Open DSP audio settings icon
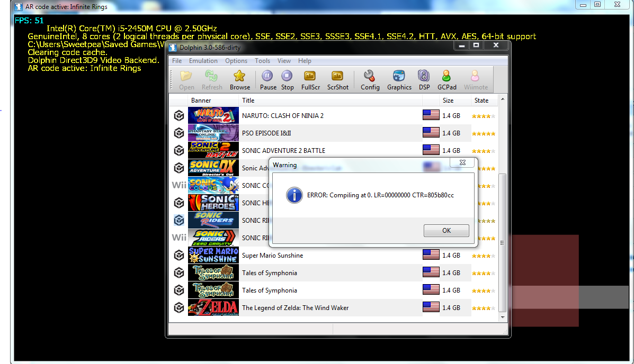This screenshot has width=634, height=364. (x=424, y=76)
